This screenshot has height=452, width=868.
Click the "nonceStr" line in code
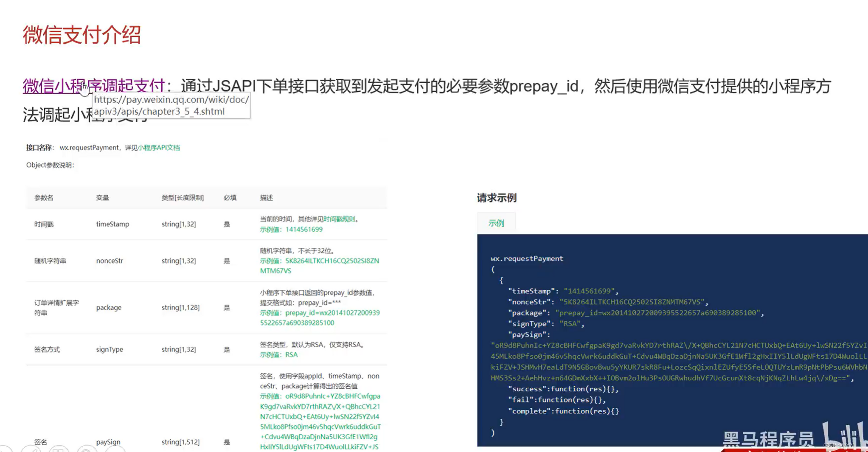pos(608,302)
